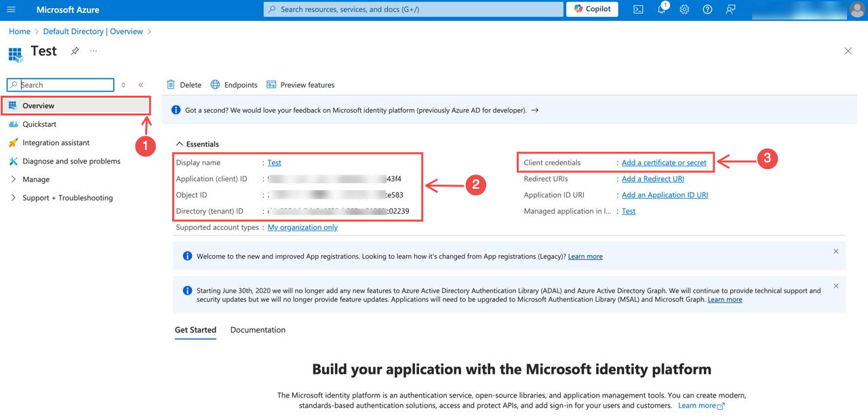Collapse the left menu with double chevron

coord(141,85)
